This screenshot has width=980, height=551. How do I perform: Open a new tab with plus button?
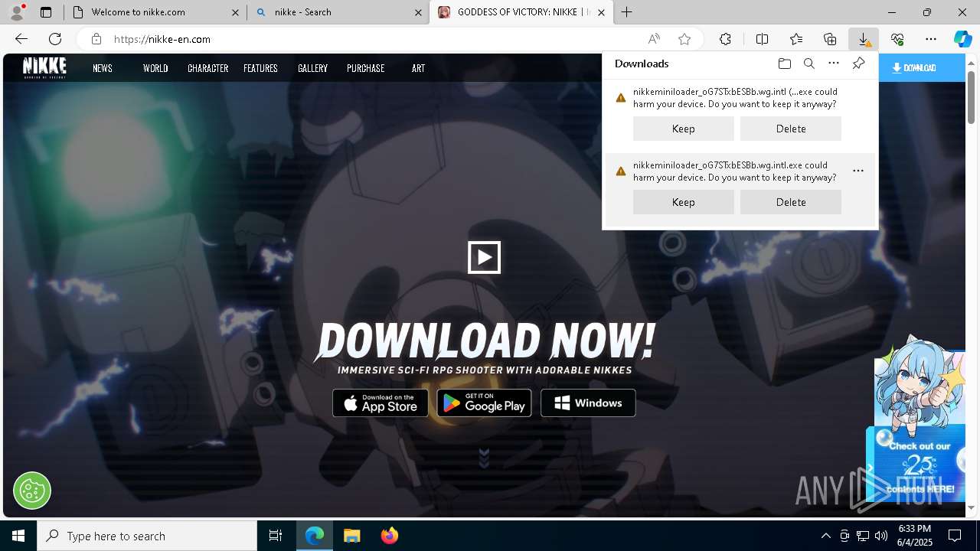coord(627,12)
